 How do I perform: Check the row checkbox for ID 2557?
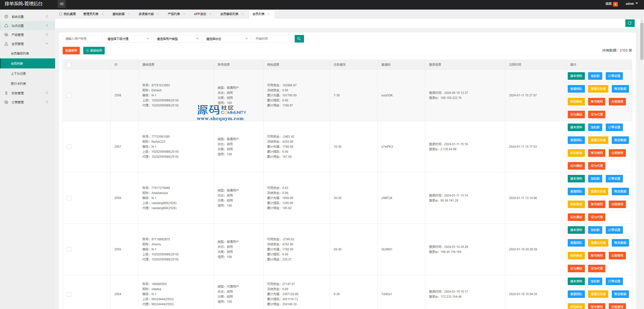tap(69, 147)
